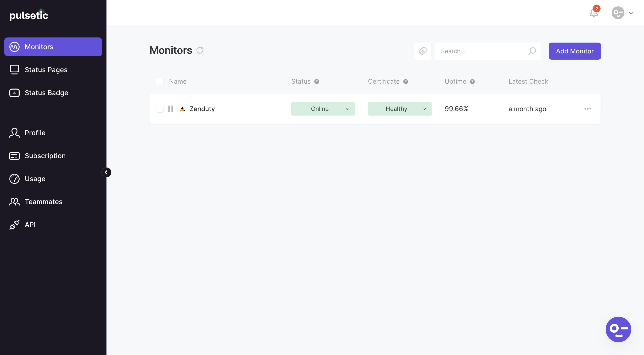Click the notifications bell icon

point(594,13)
